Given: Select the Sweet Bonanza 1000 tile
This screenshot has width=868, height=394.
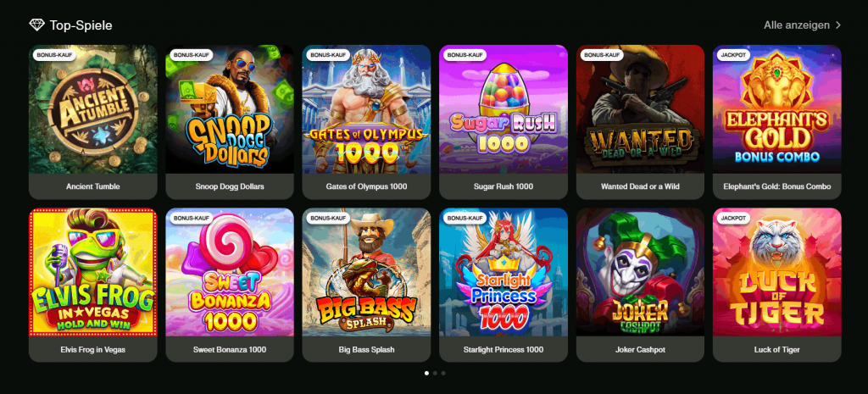Looking at the screenshot, I should [230, 285].
